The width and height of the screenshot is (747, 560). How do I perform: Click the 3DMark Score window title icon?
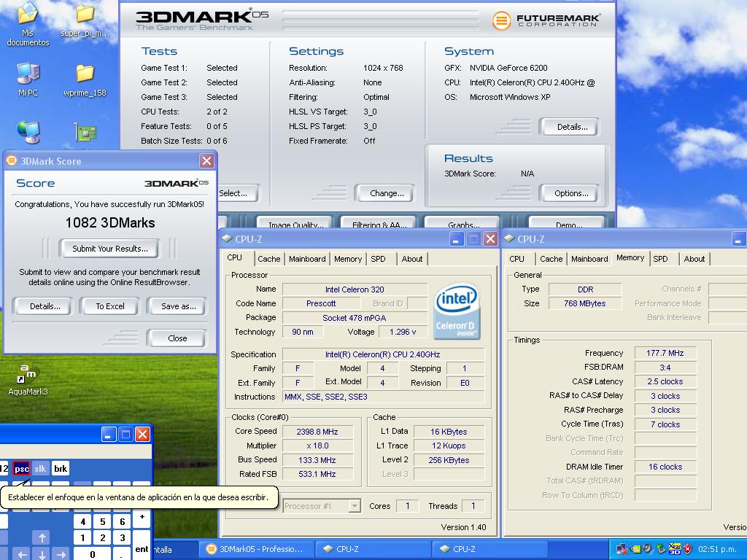click(12, 161)
